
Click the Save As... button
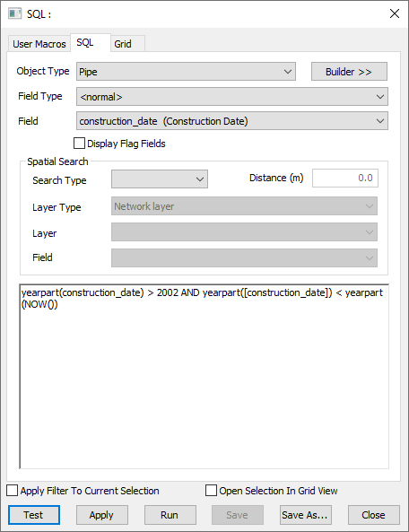(306, 515)
